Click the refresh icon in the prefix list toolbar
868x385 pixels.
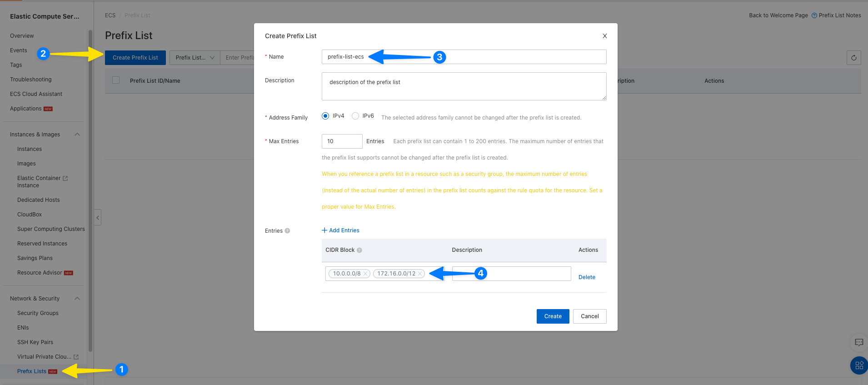point(853,58)
